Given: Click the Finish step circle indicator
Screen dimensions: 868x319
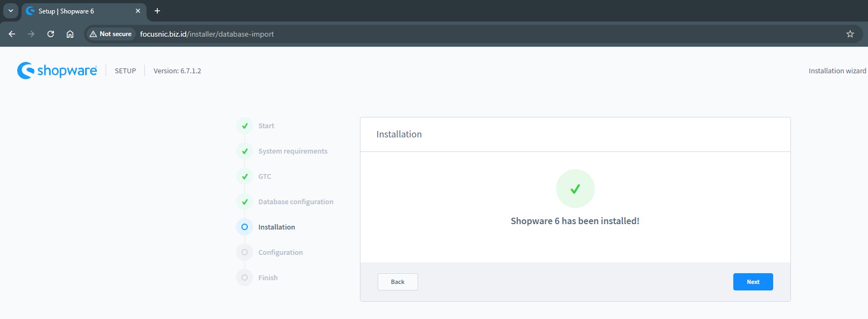Looking at the screenshot, I should tap(245, 278).
